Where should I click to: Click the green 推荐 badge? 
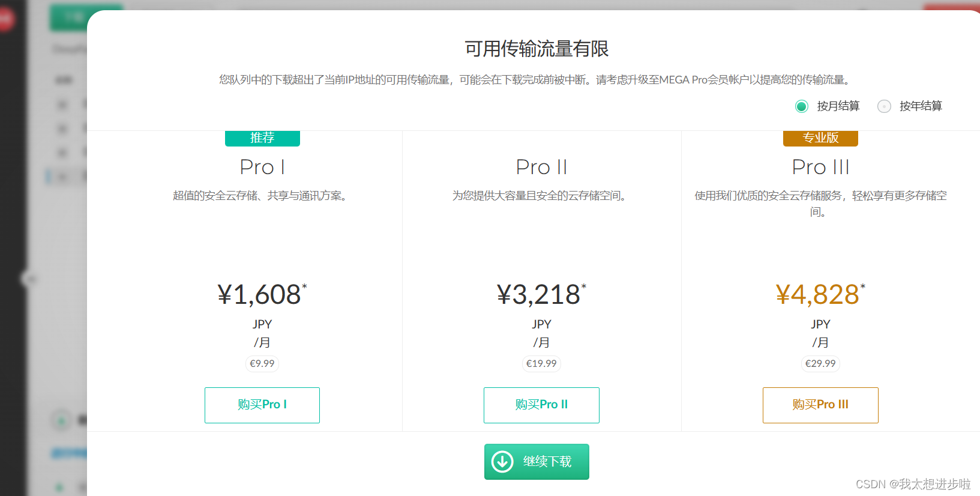tap(262, 138)
